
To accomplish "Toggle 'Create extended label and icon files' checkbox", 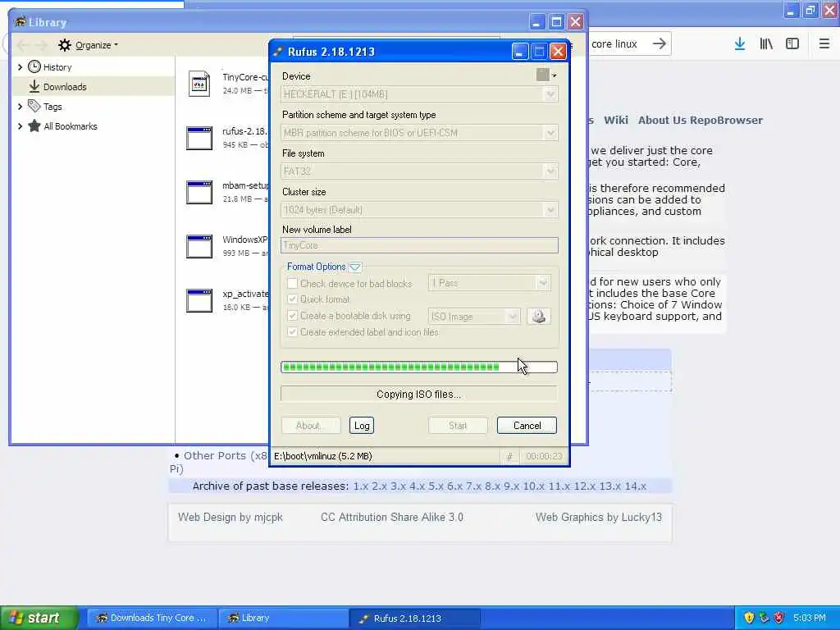I will (293, 332).
